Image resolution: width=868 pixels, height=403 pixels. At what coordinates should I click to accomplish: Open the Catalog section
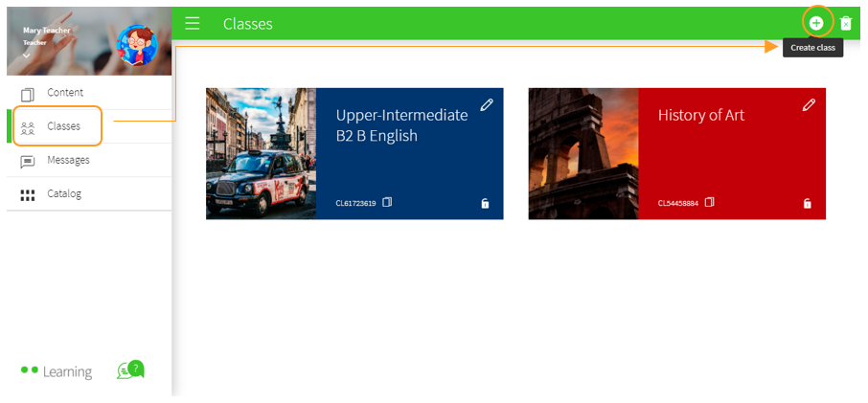click(63, 193)
